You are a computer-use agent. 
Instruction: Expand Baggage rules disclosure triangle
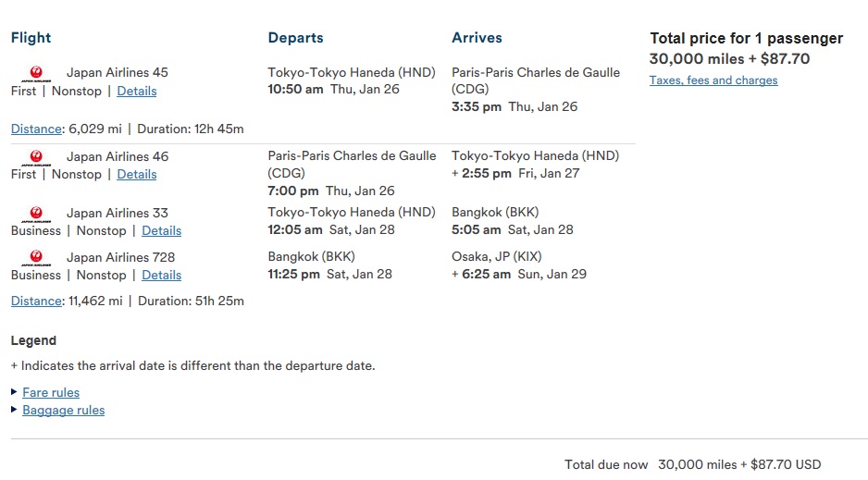15,409
